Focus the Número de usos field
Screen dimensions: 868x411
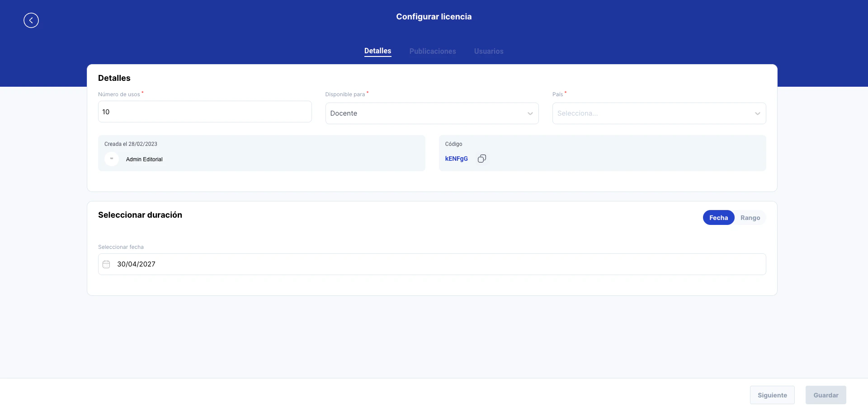(x=205, y=112)
